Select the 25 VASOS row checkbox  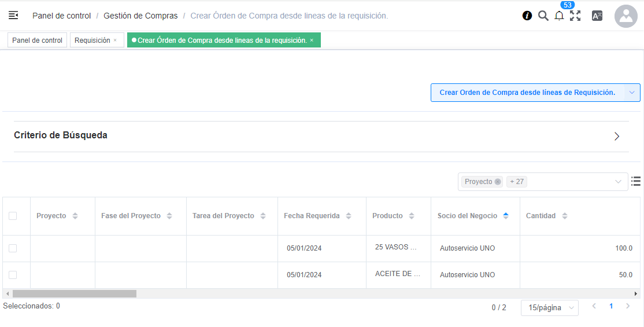click(x=13, y=248)
